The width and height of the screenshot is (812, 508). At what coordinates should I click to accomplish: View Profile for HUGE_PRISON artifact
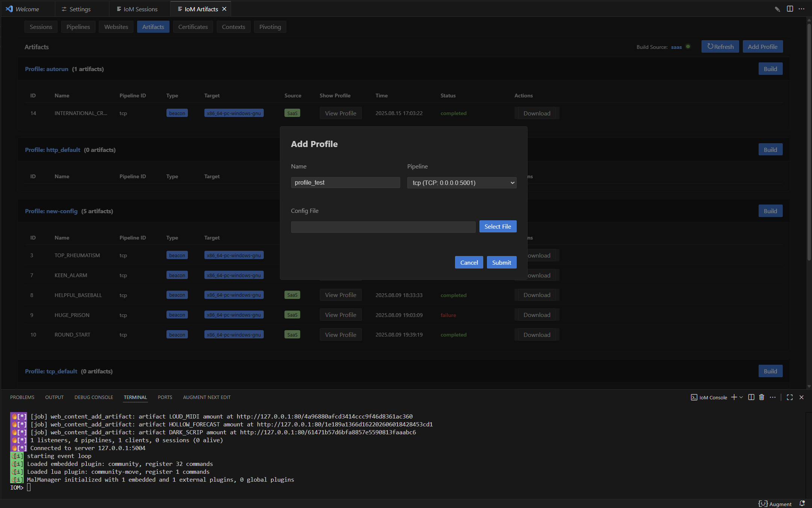tap(340, 315)
